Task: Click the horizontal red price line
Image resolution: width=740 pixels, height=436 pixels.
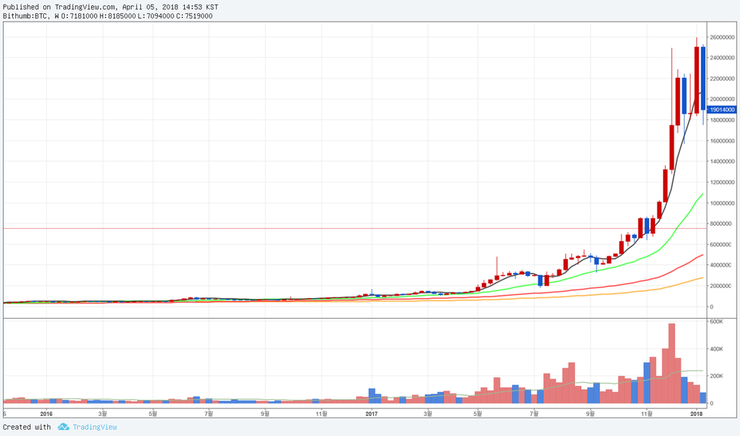Action: click(x=300, y=228)
